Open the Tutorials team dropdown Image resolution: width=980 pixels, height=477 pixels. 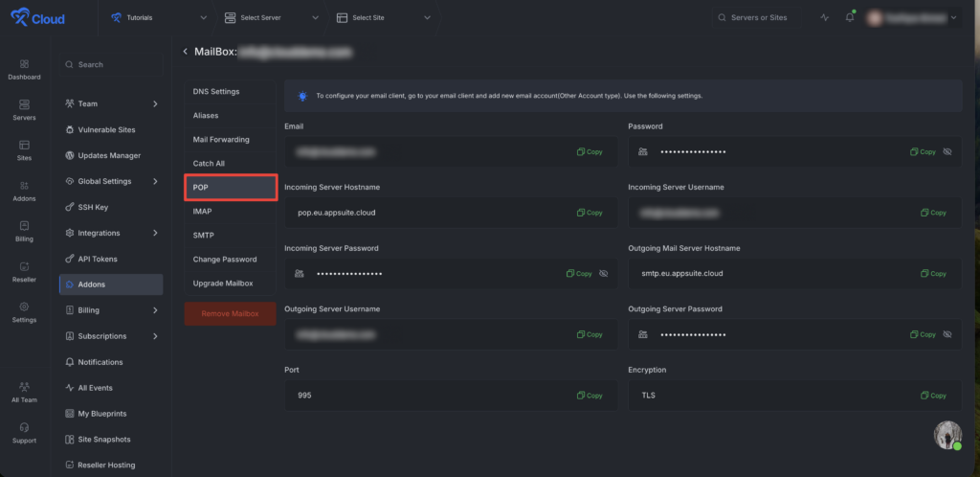pyautogui.click(x=160, y=17)
